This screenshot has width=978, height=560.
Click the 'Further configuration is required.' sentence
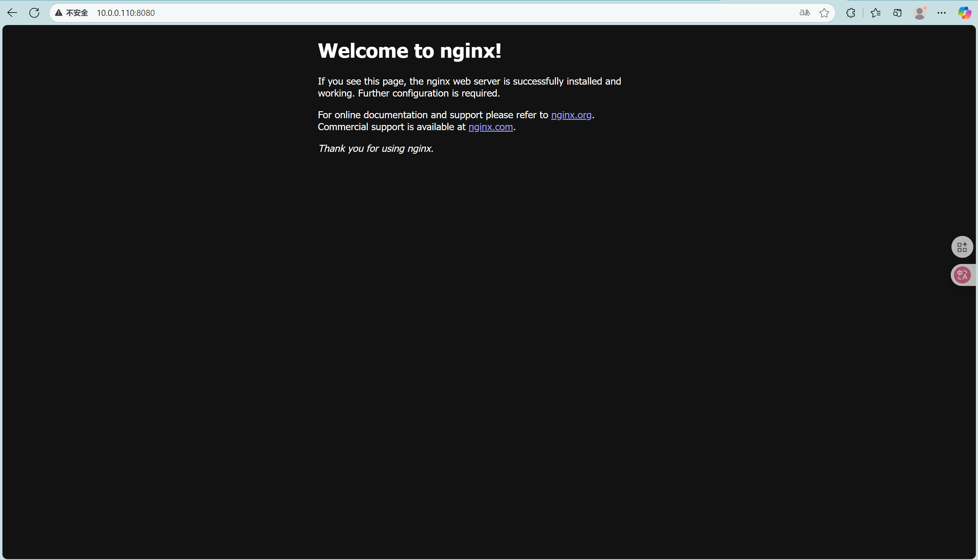pos(429,93)
